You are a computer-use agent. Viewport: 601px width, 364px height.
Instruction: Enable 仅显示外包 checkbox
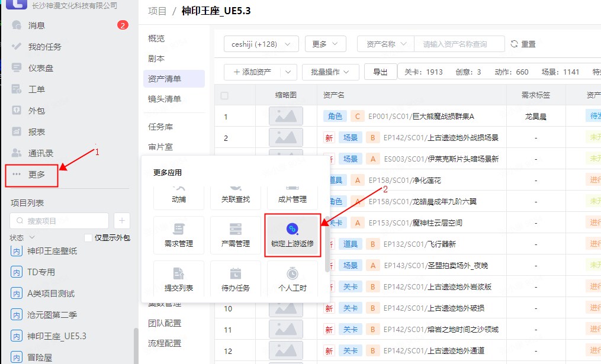coord(88,238)
